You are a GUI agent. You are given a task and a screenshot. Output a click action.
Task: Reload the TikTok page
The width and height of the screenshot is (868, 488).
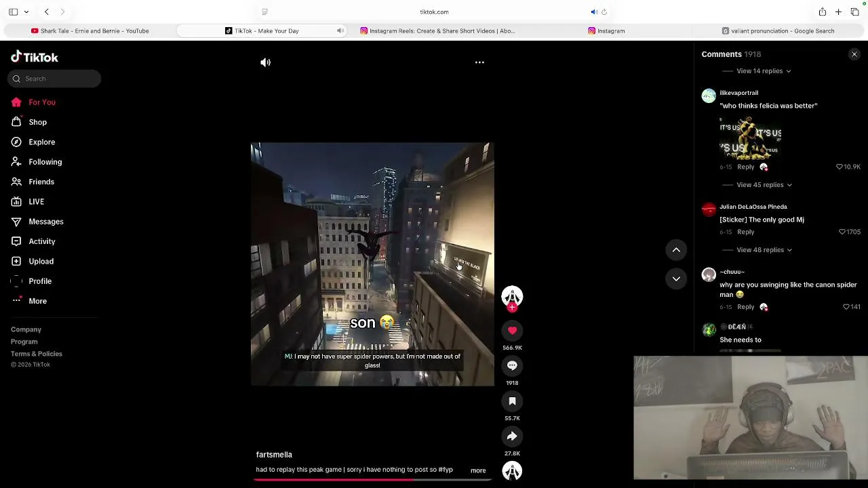[x=604, y=12]
